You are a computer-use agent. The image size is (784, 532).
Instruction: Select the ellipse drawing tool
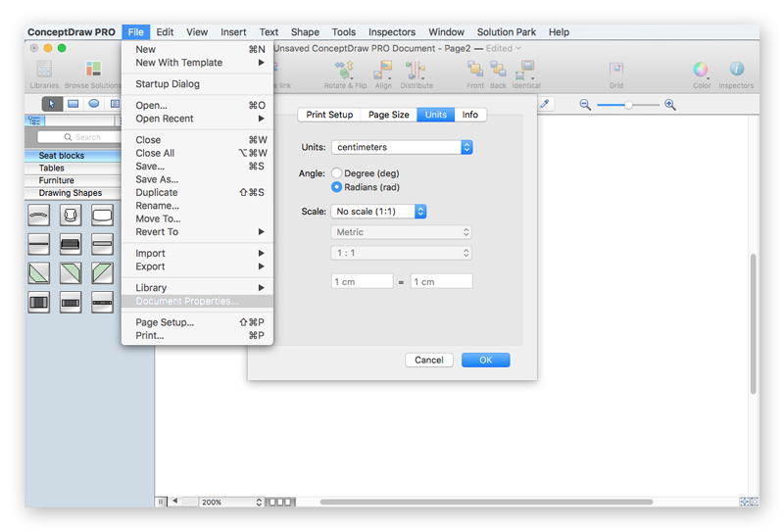point(93,104)
